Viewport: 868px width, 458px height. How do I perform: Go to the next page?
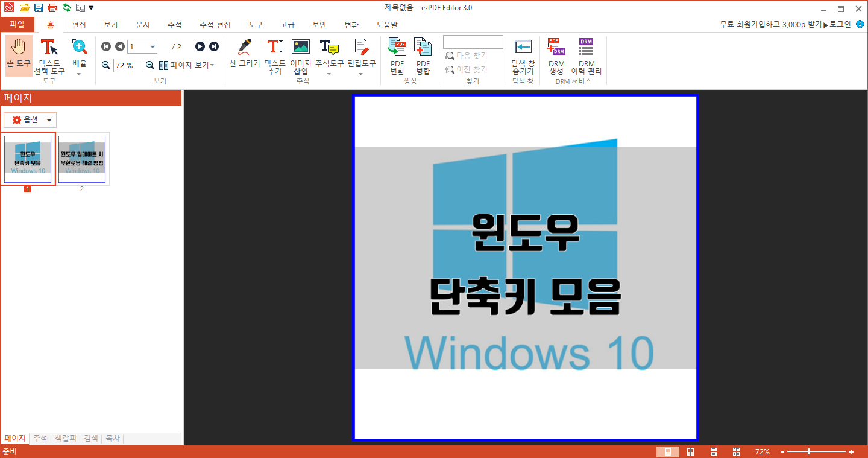pos(200,46)
